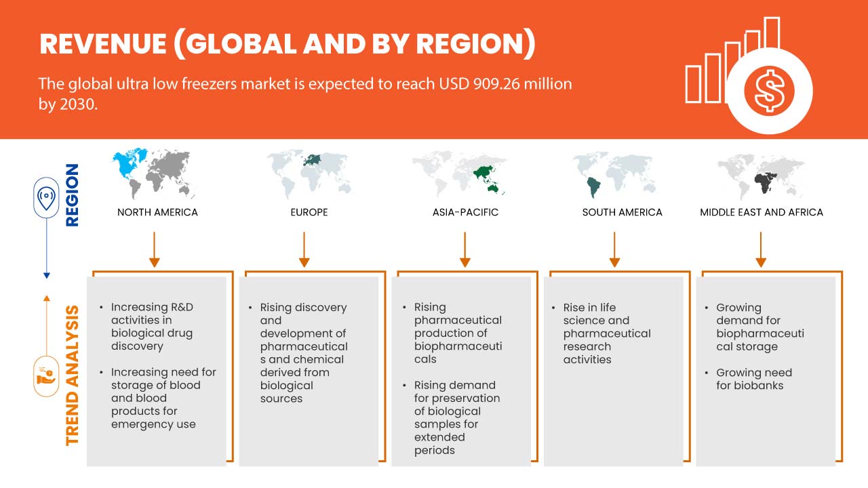Image resolution: width=868 pixels, height=488 pixels.
Task: Click arrow beneath Middle East and Africa
Action: coord(761,249)
